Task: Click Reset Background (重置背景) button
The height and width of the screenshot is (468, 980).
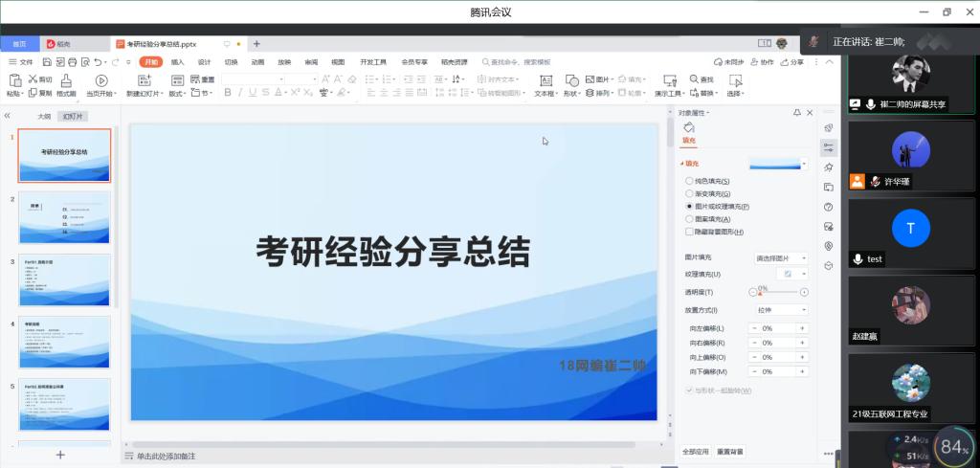Action: pyautogui.click(x=729, y=451)
